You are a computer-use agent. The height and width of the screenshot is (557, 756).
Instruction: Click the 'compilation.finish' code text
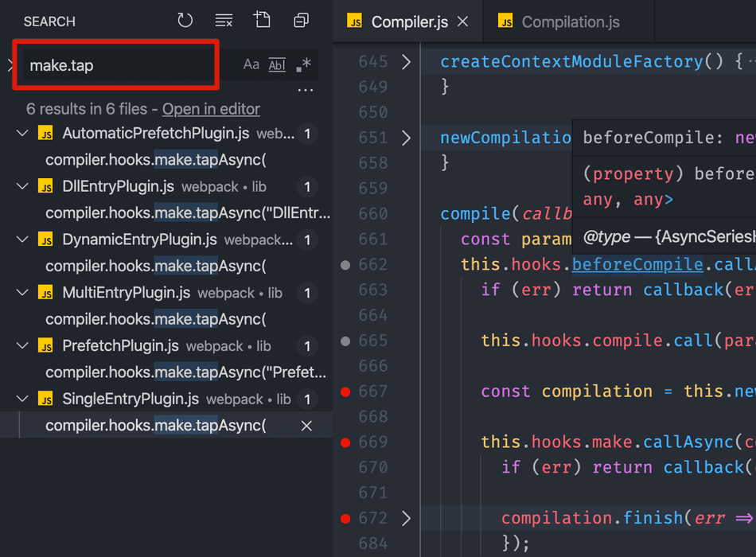(x=592, y=518)
